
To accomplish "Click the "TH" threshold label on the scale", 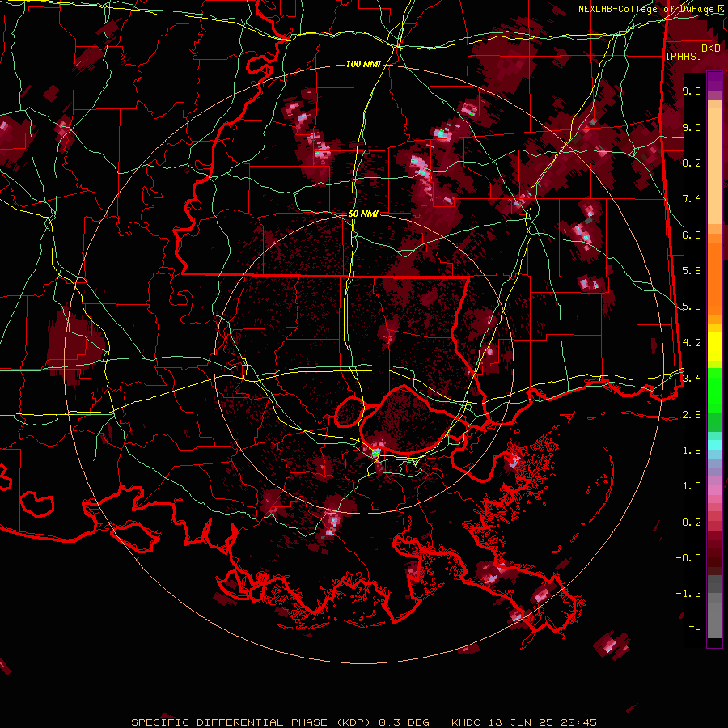I will (x=695, y=630).
